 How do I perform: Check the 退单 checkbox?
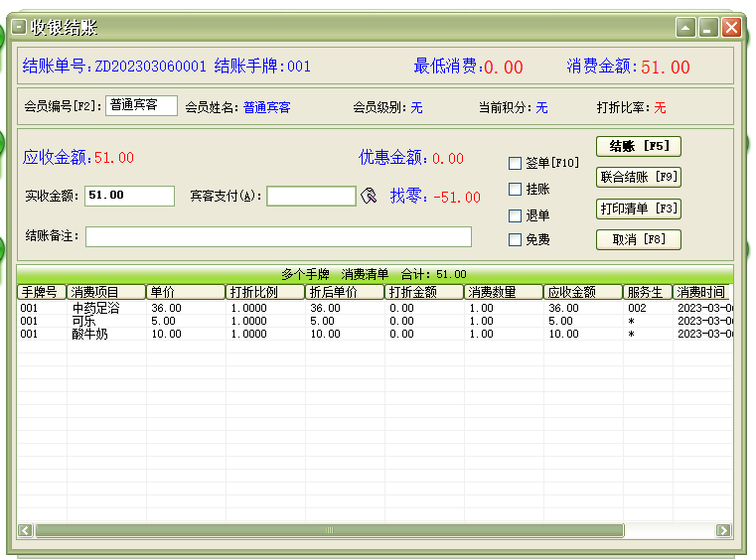515,215
